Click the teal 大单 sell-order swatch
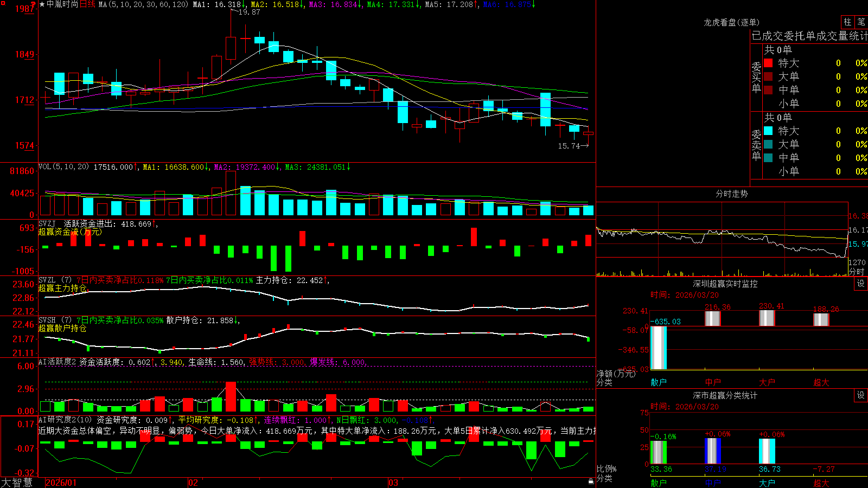The width and height of the screenshot is (868, 488). click(768, 144)
